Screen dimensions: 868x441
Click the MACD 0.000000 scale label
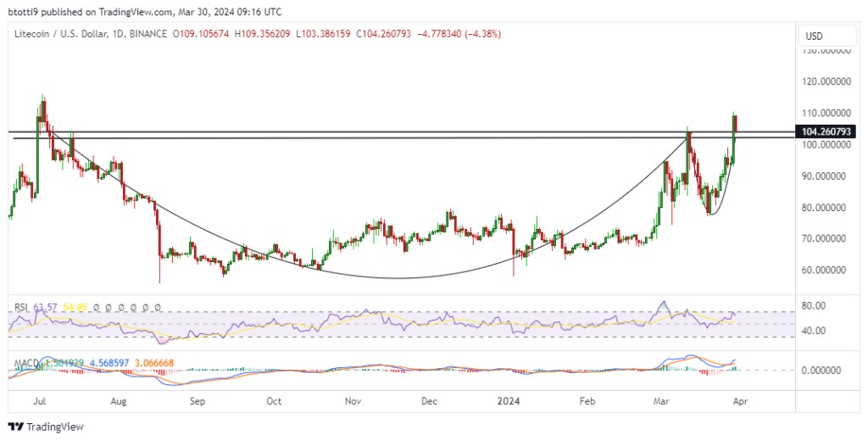click(822, 370)
